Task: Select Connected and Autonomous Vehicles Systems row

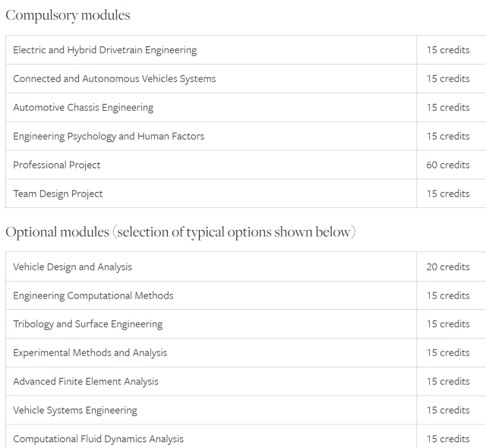Action: pyautogui.click(x=245, y=79)
